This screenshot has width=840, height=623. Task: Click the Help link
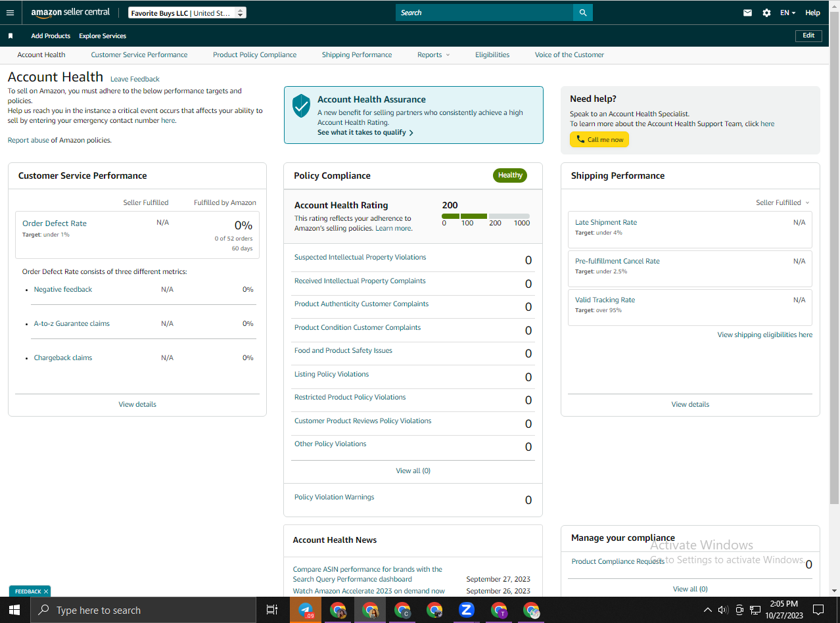[813, 12]
